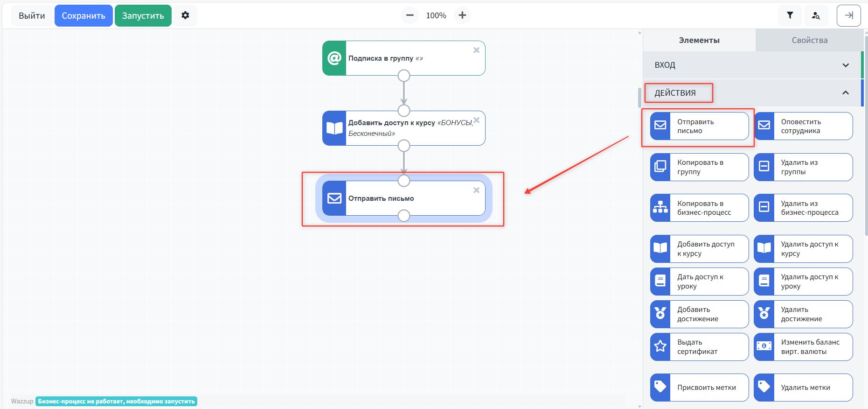The image size is (868, 409).
Task: Select the 'Присвоить метки' tag icon
Action: (660, 387)
